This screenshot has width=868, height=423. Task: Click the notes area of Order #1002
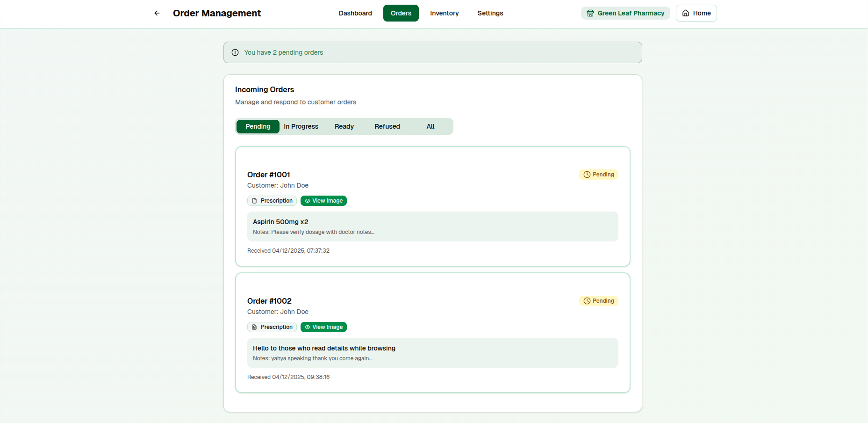(x=433, y=353)
